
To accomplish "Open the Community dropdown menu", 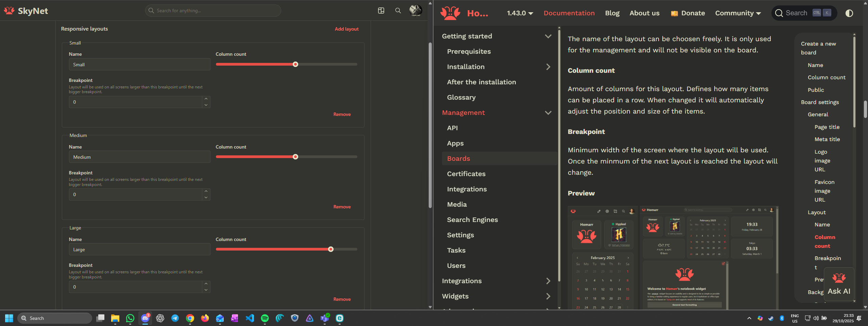I will (x=738, y=13).
